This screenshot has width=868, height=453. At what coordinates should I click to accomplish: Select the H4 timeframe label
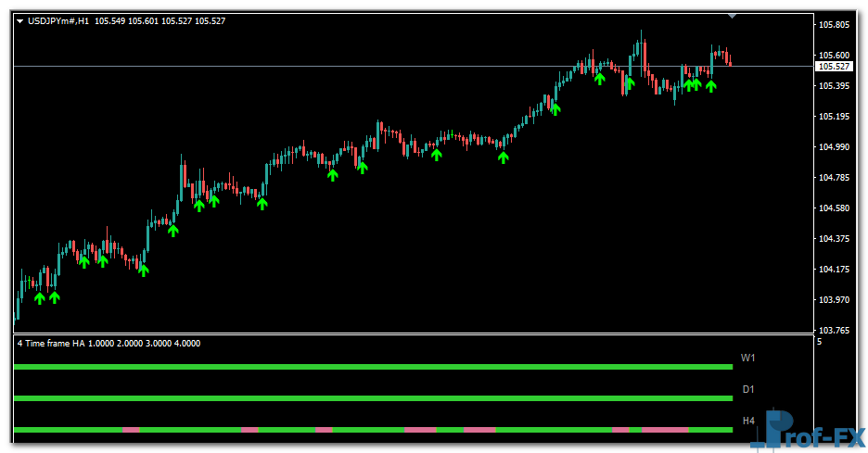pos(748,421)
